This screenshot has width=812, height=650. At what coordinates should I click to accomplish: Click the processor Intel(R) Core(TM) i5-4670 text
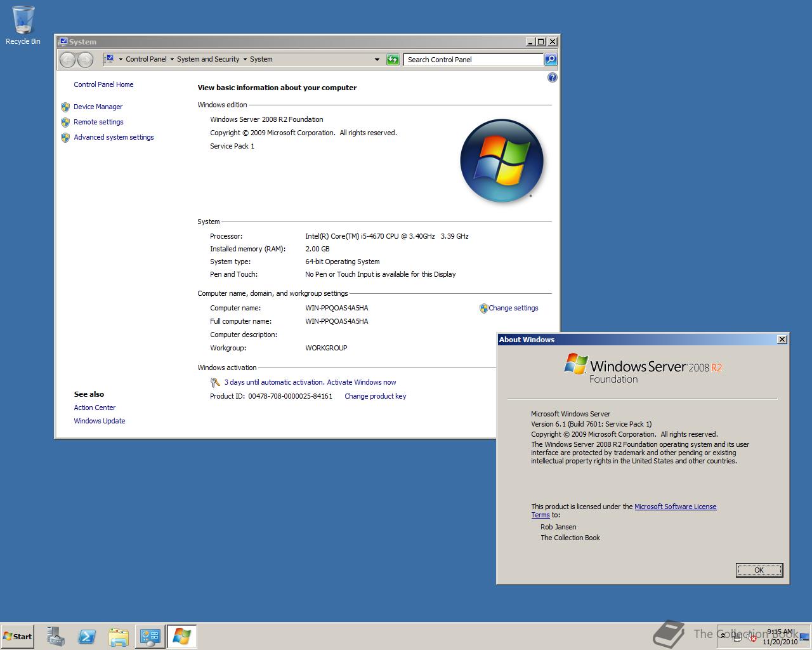pos(386,237)
